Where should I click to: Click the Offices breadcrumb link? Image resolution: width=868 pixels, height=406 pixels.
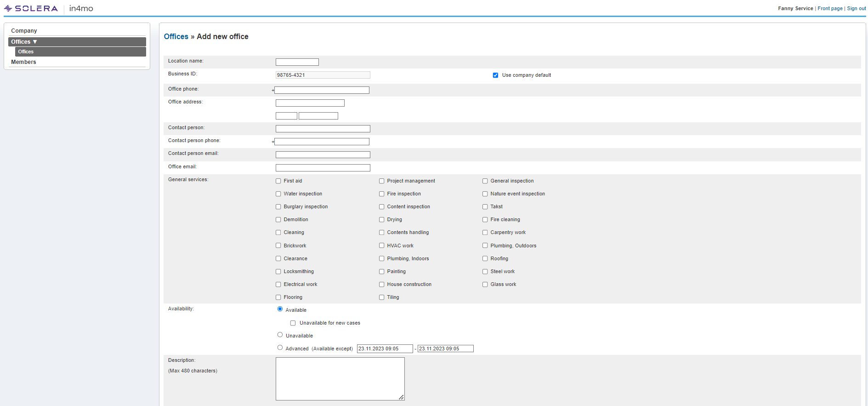[176, 37]
